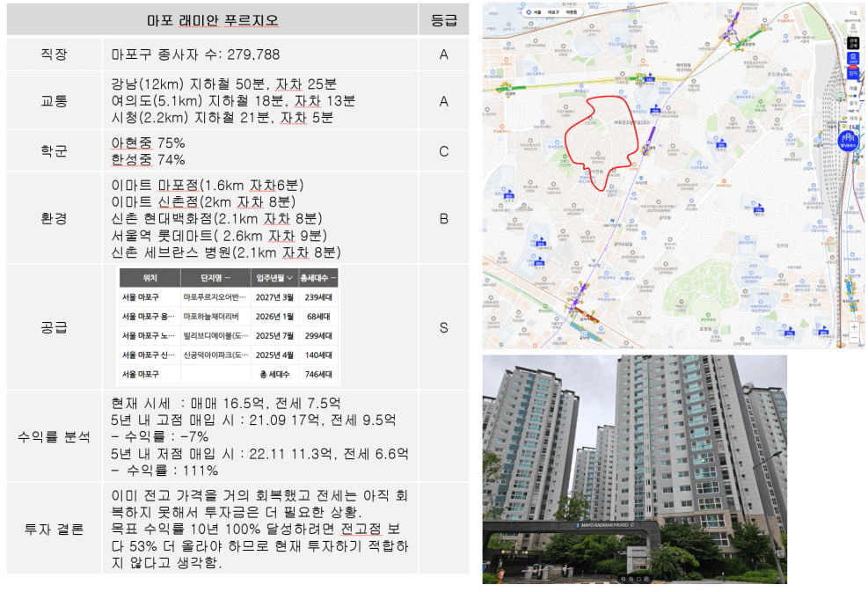Click the 학군 row label
Screen dimensions: 868x592
(x=54, y=151)
